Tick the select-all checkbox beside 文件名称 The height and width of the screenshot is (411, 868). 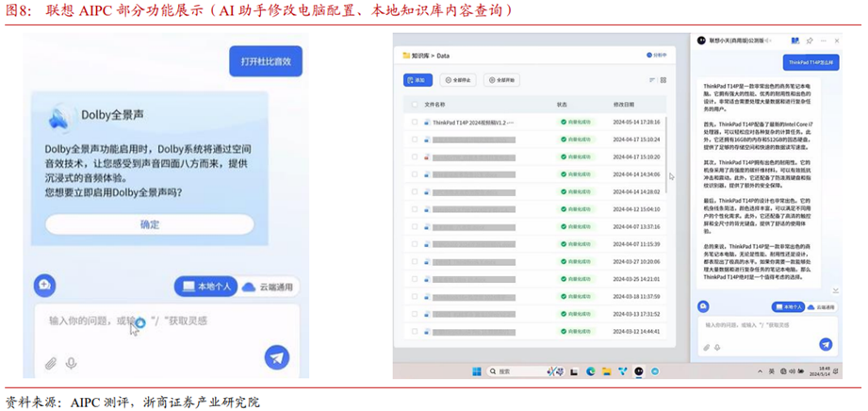click(415, 104)
